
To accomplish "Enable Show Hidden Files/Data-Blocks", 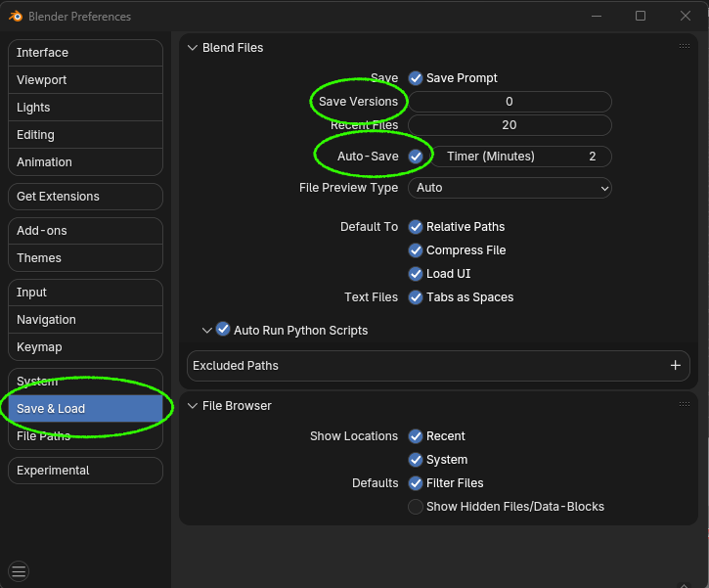I will point(416,507).
